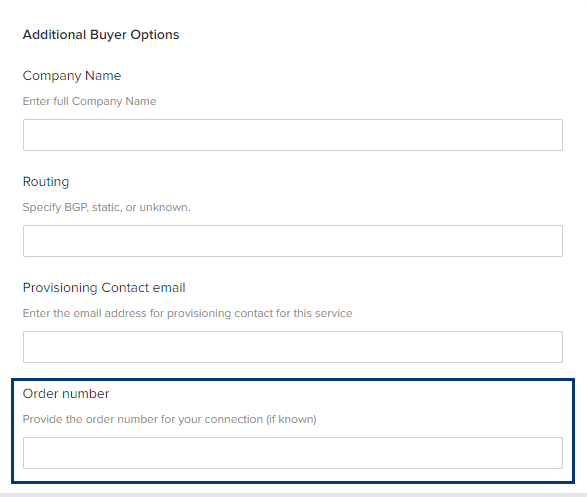This screenshot has width=587, height=497.
Task: Click the Order number input field
Action: tap(293, 452)
